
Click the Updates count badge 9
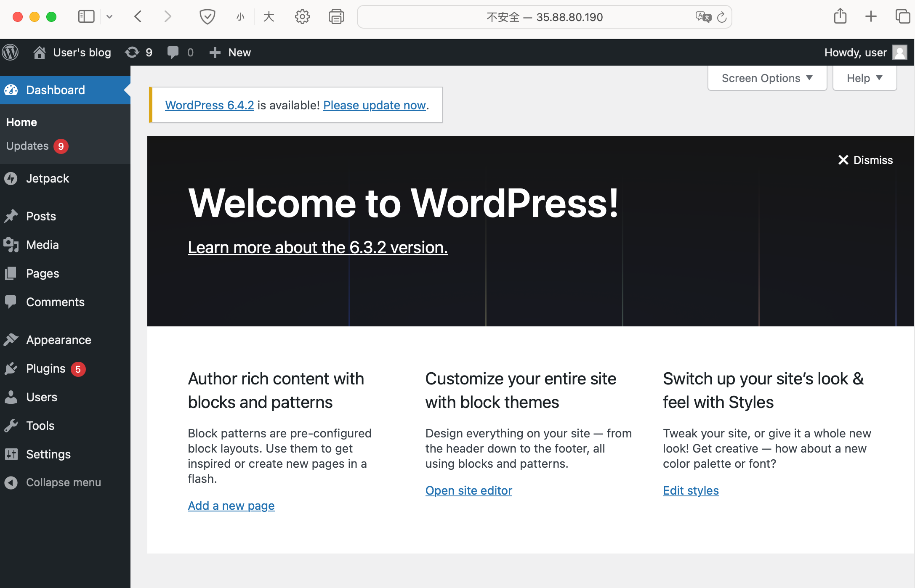[x=61, y=146]
